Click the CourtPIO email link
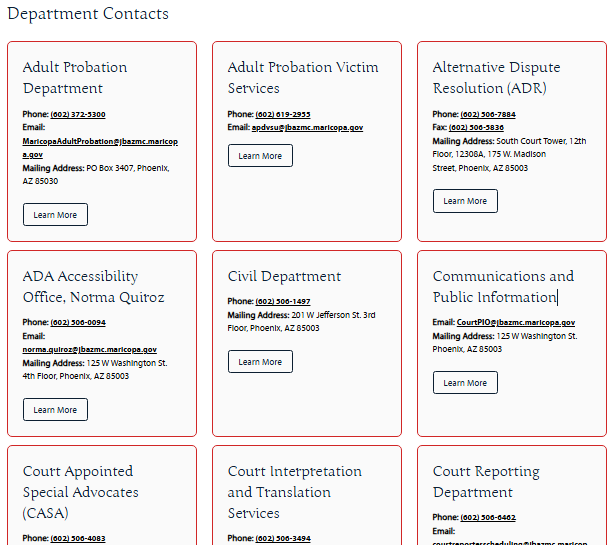The height and width of the screenshot is (545, 615). point(516,323)
